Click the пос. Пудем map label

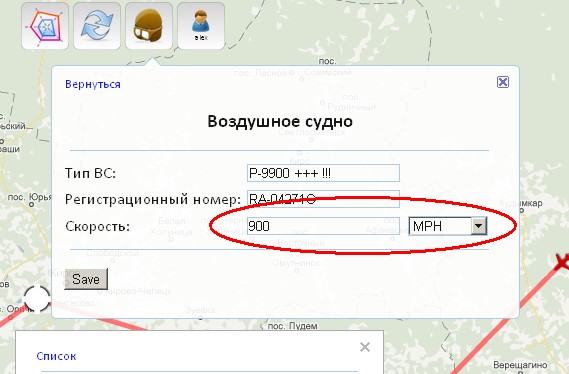pos(292,326)
